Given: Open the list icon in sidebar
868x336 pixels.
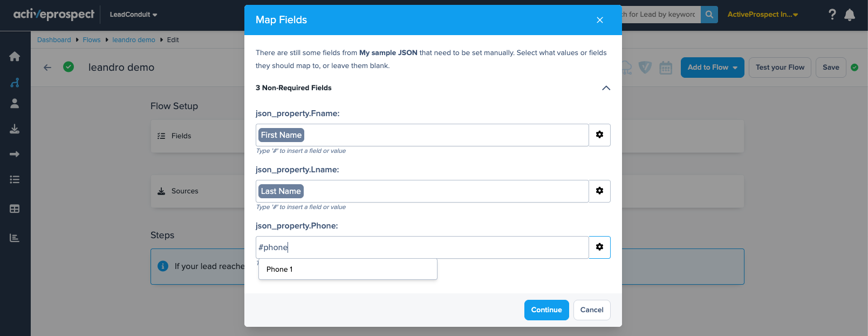Looking at the screenshot, I should pos(15,179).
